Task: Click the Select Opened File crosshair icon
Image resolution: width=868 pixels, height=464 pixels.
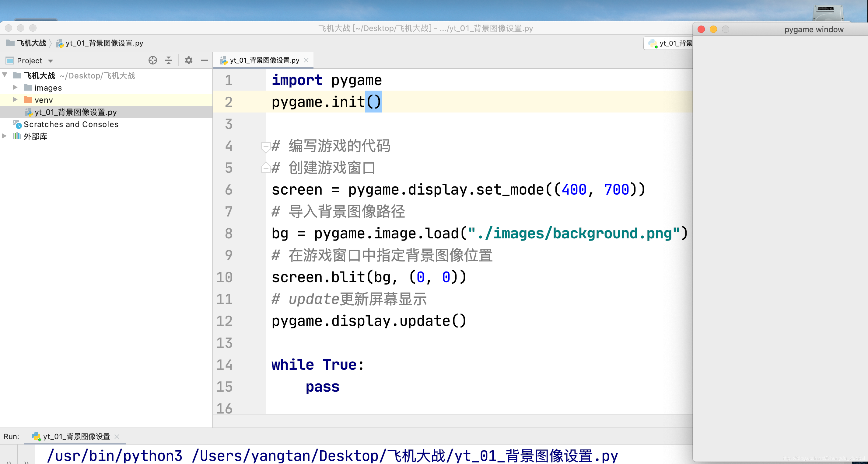Action: pos(153,60)
